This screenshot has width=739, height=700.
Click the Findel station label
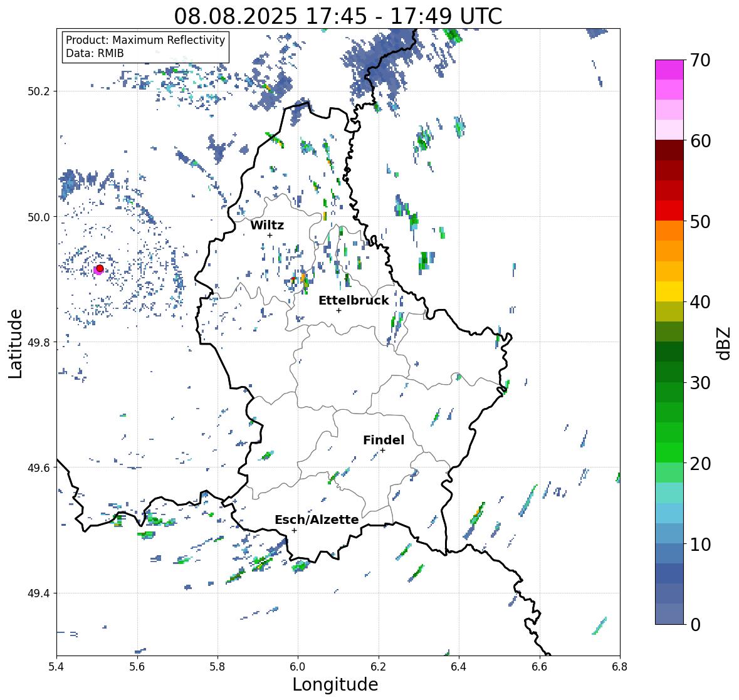[383, 440]
